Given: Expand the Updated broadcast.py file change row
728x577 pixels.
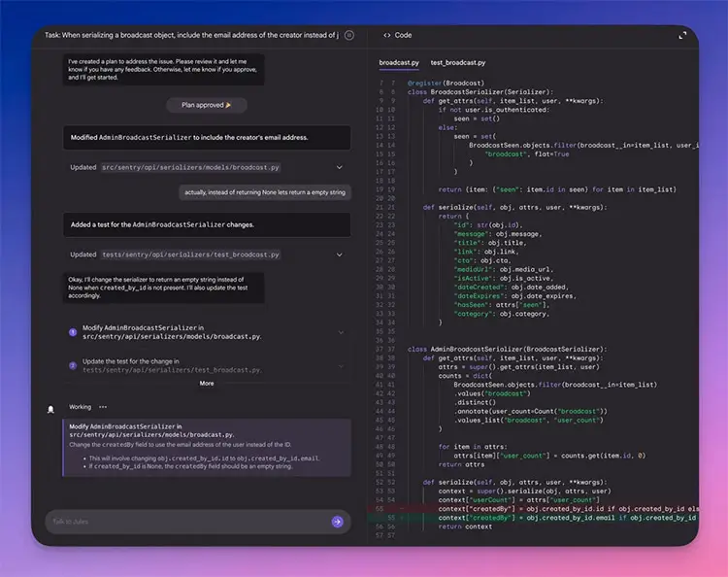Looking at the screenshot, I should click(340, 167).
